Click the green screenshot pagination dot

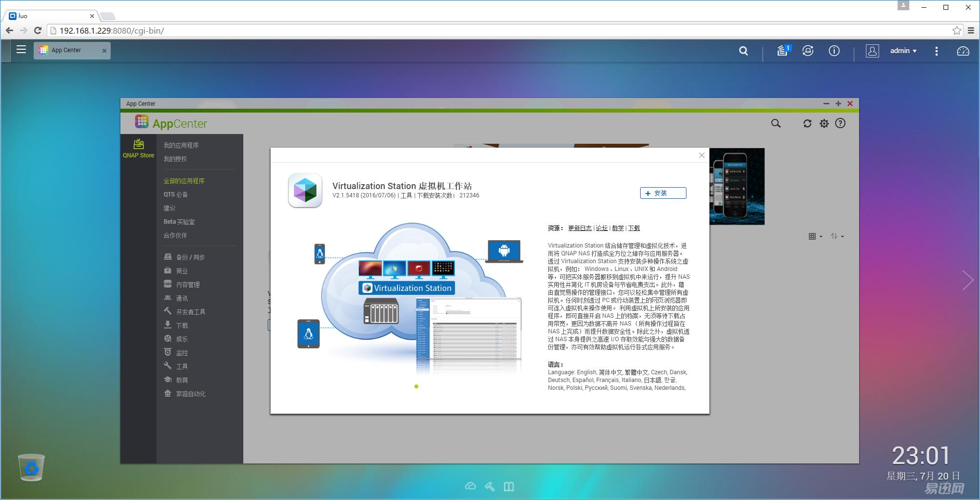(x=416, y=386)
